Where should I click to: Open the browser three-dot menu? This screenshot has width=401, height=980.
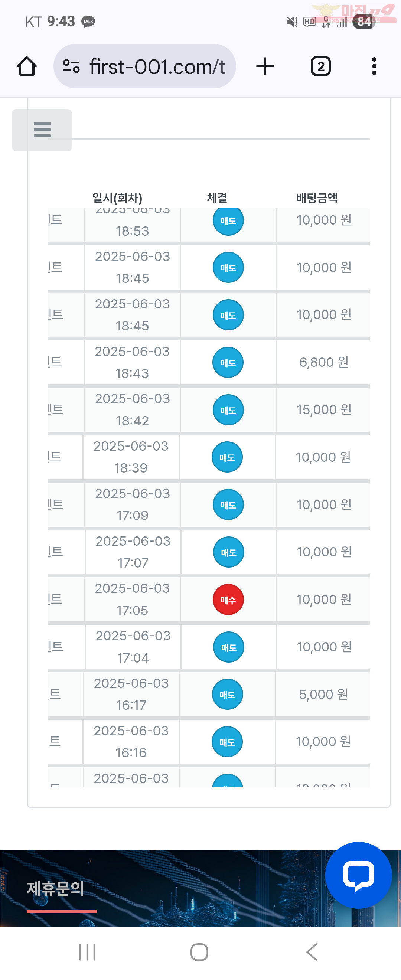pos(374,66)
